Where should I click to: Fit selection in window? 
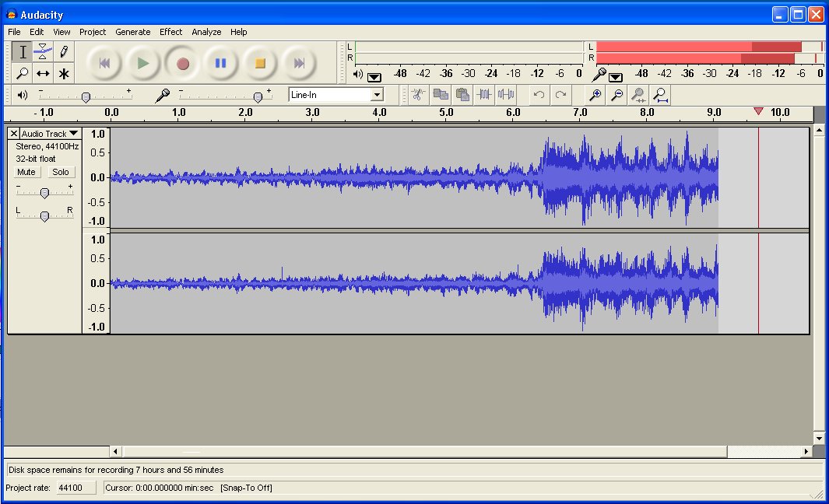coord(638,95)
